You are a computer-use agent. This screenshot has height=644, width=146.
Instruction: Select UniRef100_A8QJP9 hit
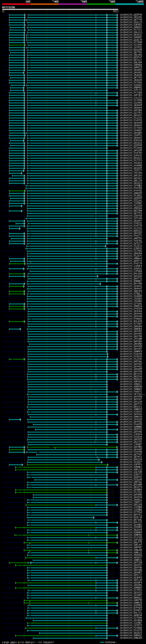pos(131,291)
